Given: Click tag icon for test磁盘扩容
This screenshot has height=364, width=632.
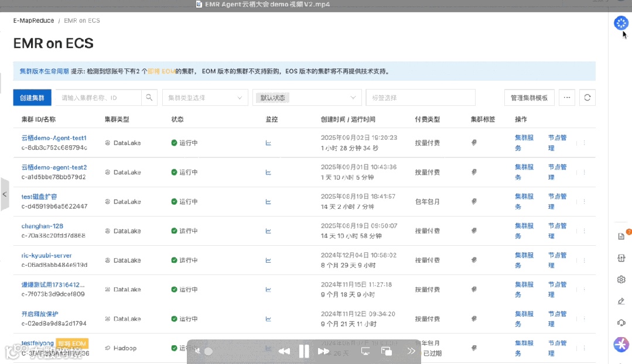Looking at the screenshot, I should click(474, 201).
